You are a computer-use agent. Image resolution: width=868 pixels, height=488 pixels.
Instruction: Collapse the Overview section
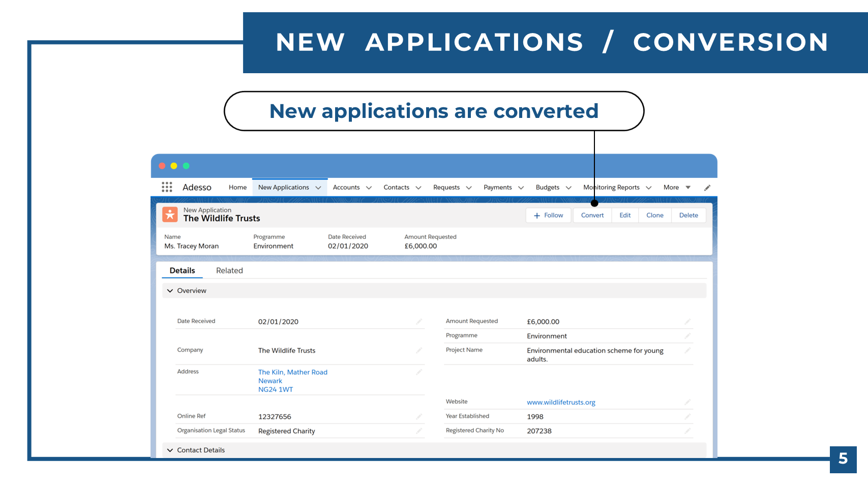[x=170, y=291]
